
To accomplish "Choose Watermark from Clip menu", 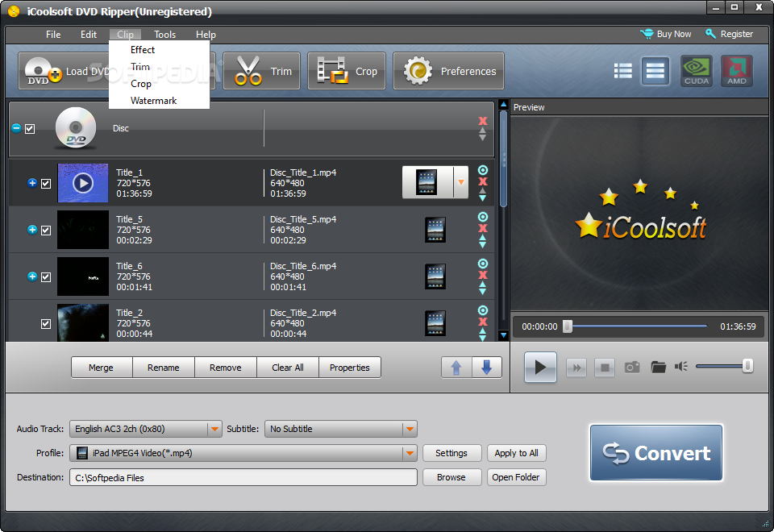I will [x=153, y=101].
